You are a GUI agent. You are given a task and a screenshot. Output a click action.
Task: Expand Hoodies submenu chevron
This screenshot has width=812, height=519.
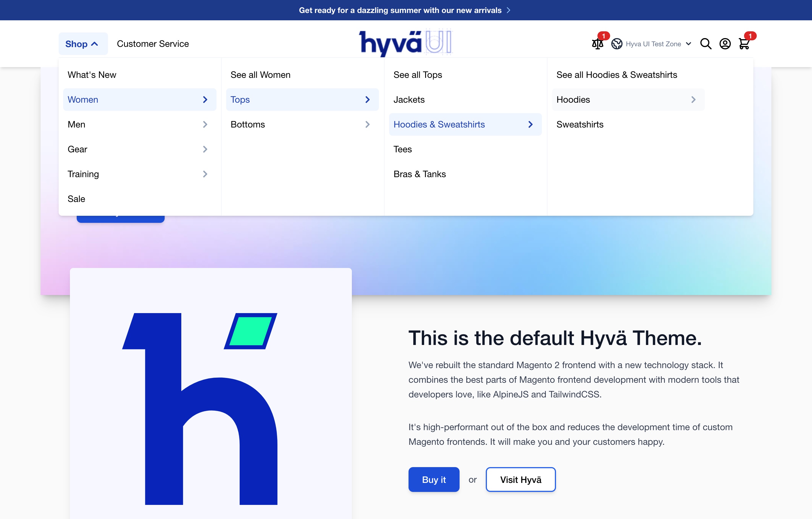click(693, 100)
